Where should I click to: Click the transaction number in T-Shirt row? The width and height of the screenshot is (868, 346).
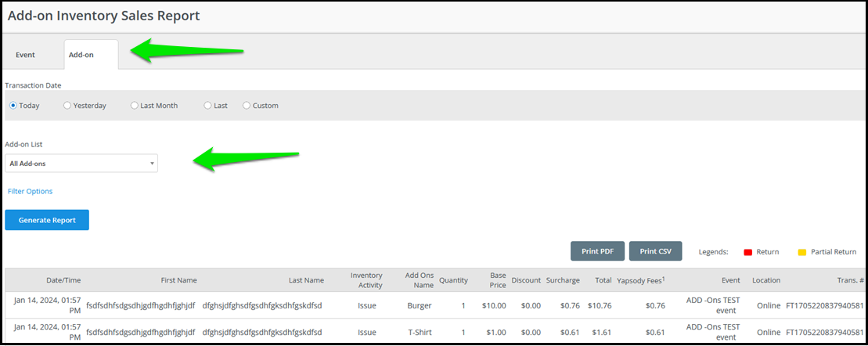click(825, 332)
